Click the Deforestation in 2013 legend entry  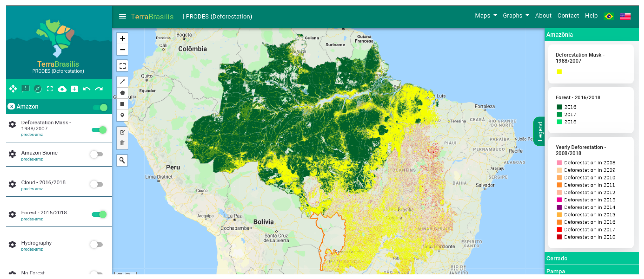coord(586,200)
